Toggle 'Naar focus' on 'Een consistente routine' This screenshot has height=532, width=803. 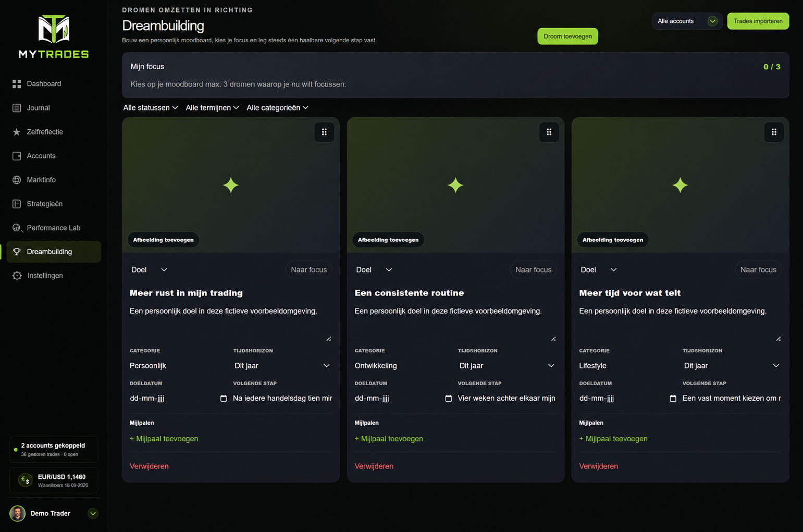tap(534, 269)
